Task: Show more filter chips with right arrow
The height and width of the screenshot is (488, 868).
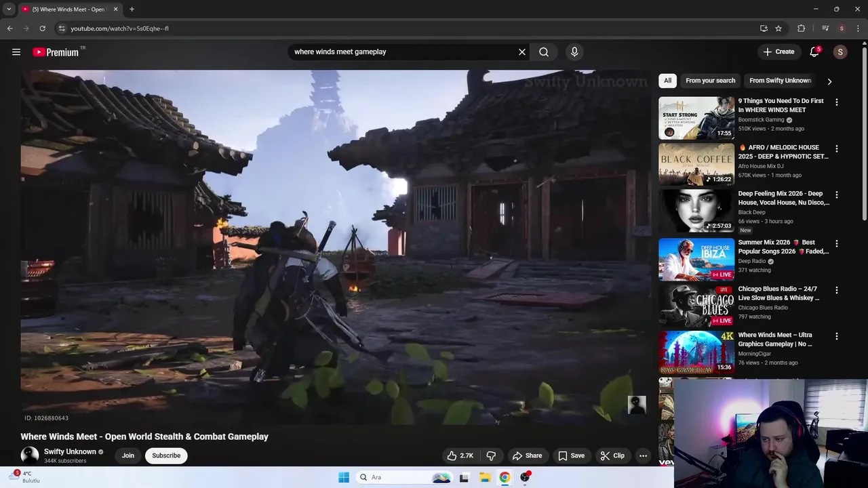Action: click(829, 81)
